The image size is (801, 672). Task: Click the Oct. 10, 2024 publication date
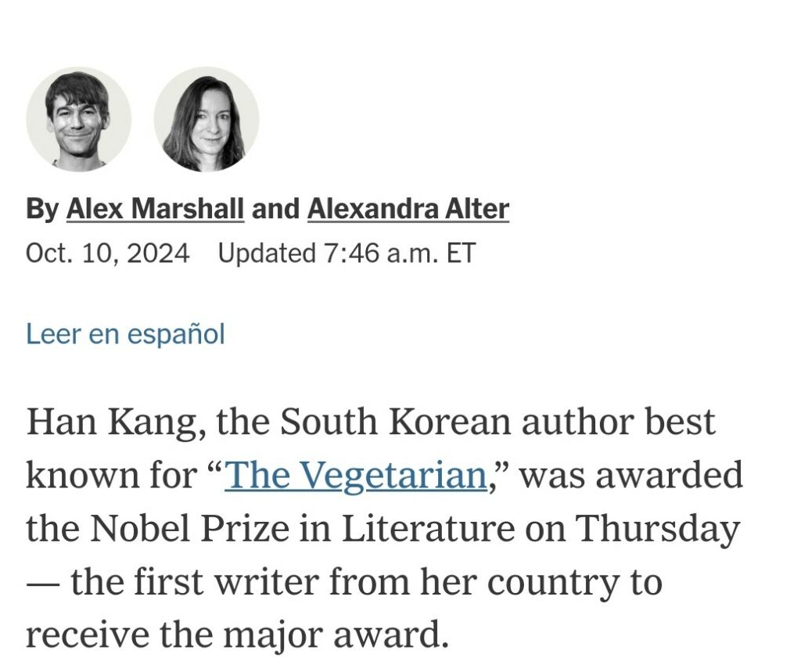[x=108, y=253]
